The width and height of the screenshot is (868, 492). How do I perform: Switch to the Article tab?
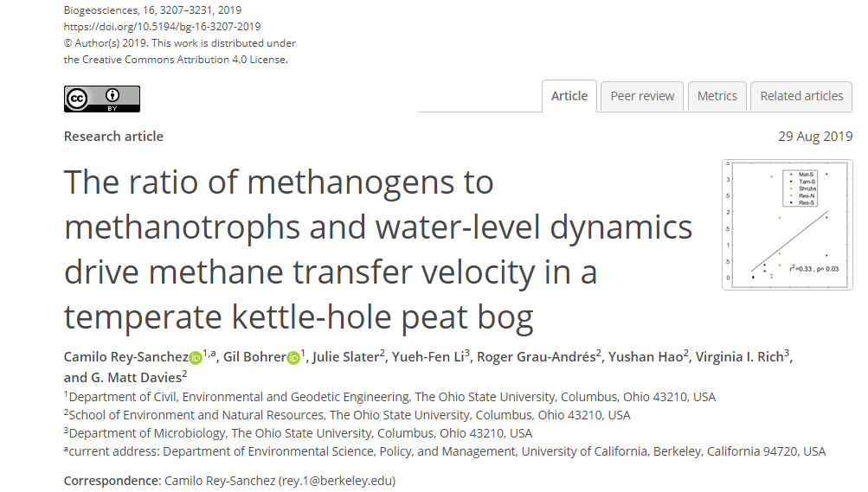[569, 96]
